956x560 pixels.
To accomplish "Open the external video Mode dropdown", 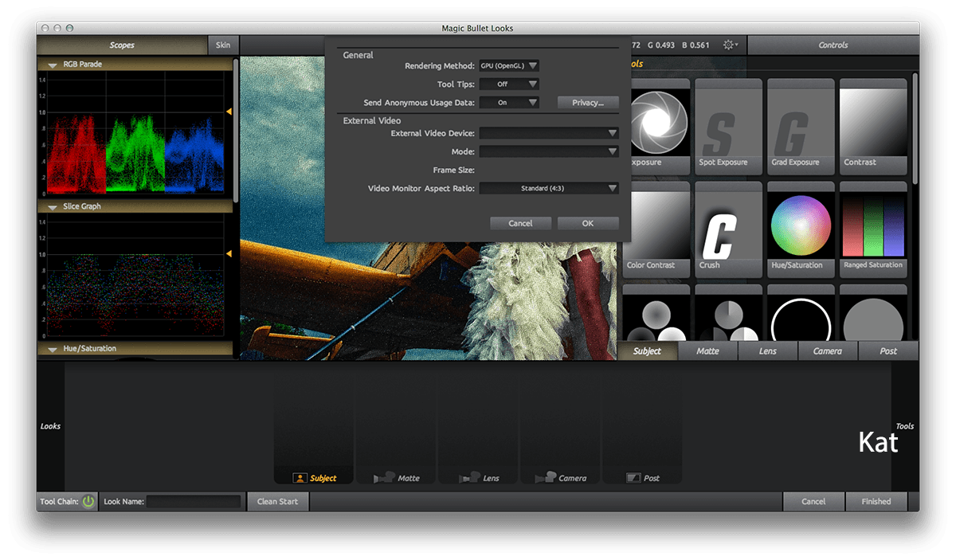I will click(549, 151).
